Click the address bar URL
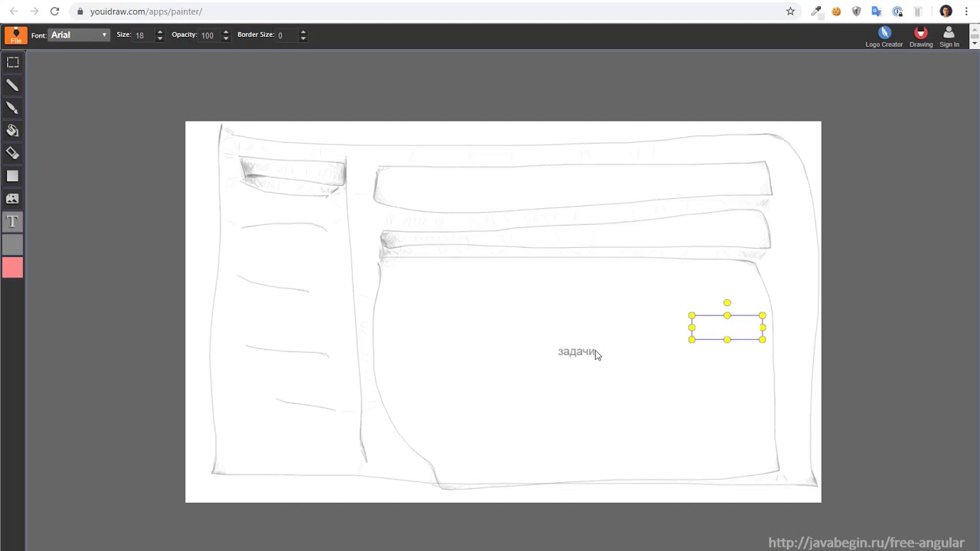 tap(146, 11)
